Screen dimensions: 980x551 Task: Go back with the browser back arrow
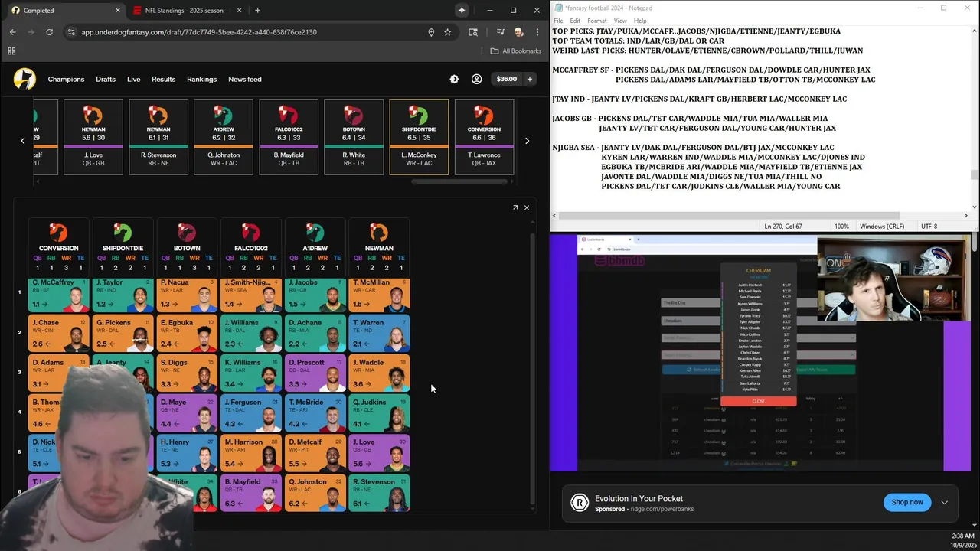tap(12, 32)
